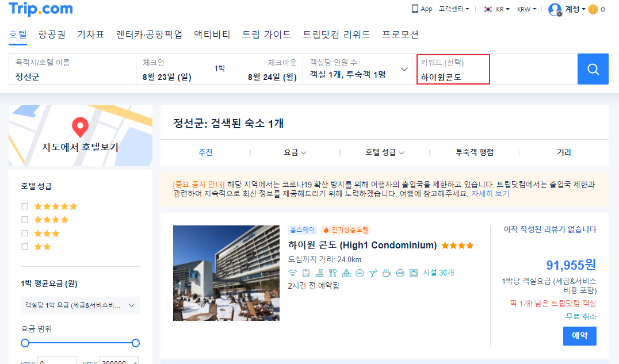
Task: Click the red map pin icon
Action: (80, 127)
